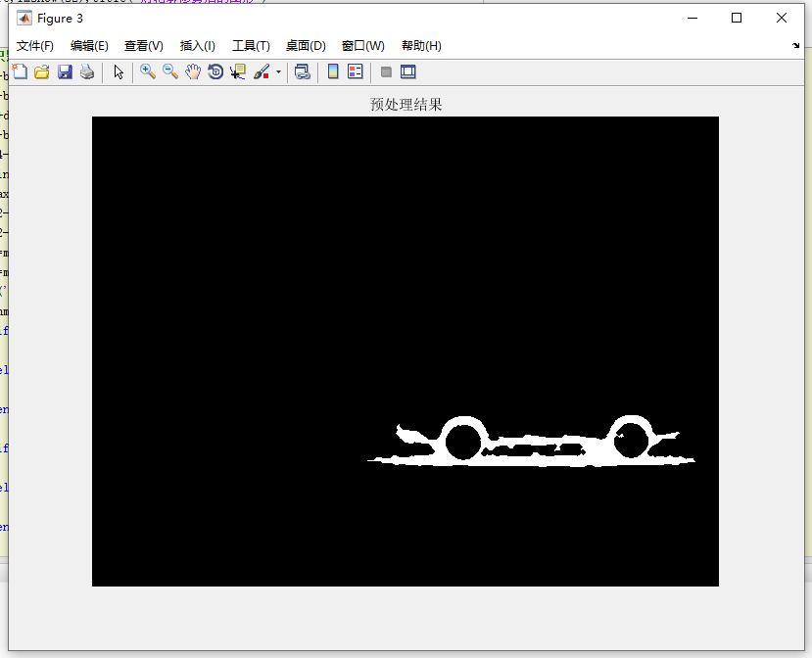
Task: Open the 工具(T) menu
Action: (x=251, y=46)
